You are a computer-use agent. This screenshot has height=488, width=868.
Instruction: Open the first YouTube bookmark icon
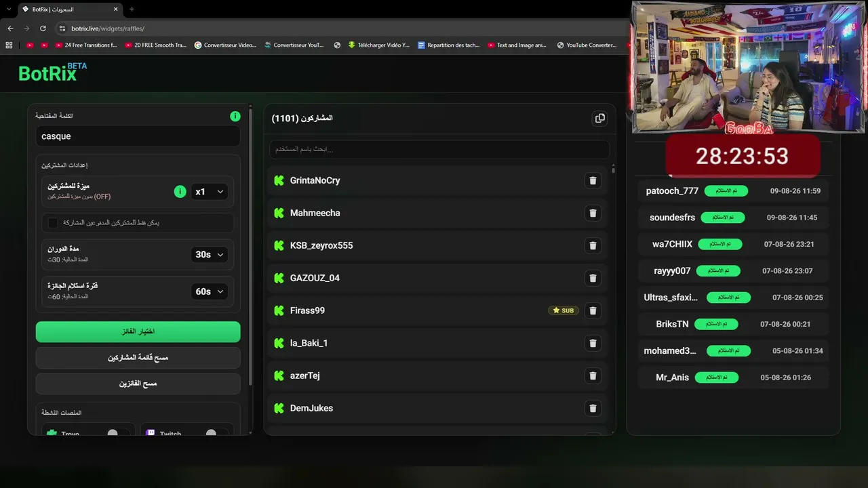(29, 45)
